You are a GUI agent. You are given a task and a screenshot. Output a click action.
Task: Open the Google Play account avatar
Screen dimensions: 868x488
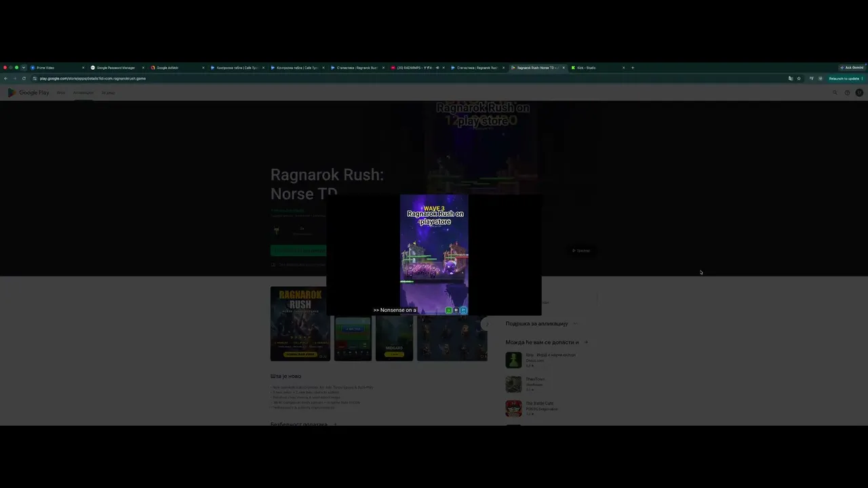(x=859, y=93)
